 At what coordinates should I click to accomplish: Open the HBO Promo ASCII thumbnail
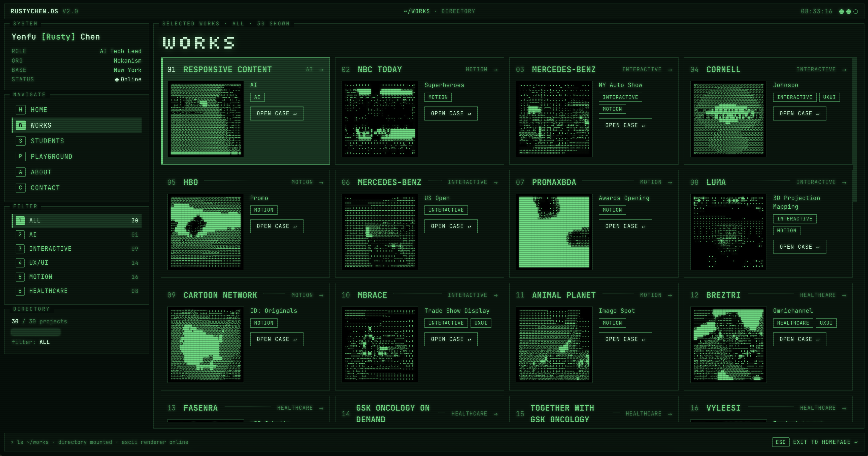click(x=206, y=232)
